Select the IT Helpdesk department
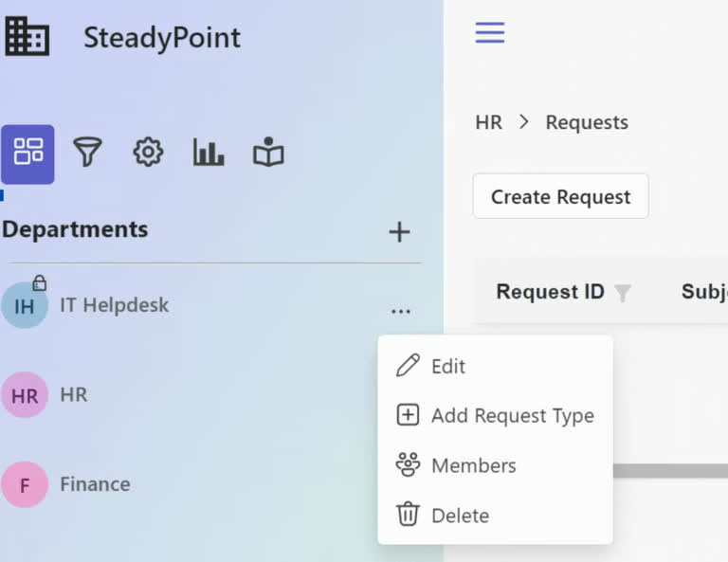The image size is (728, 562). click(x=114, y=305)
